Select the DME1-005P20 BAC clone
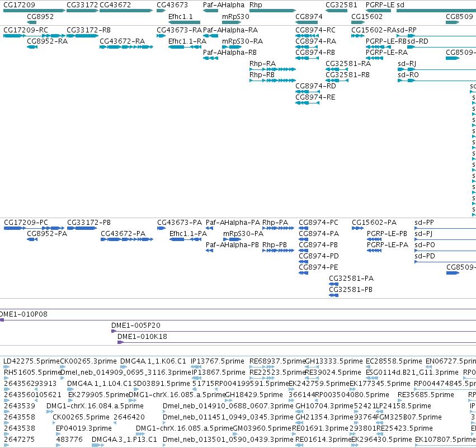Image resolution: width=476 pixels, height=448 pixels. [x=294, y=332]
